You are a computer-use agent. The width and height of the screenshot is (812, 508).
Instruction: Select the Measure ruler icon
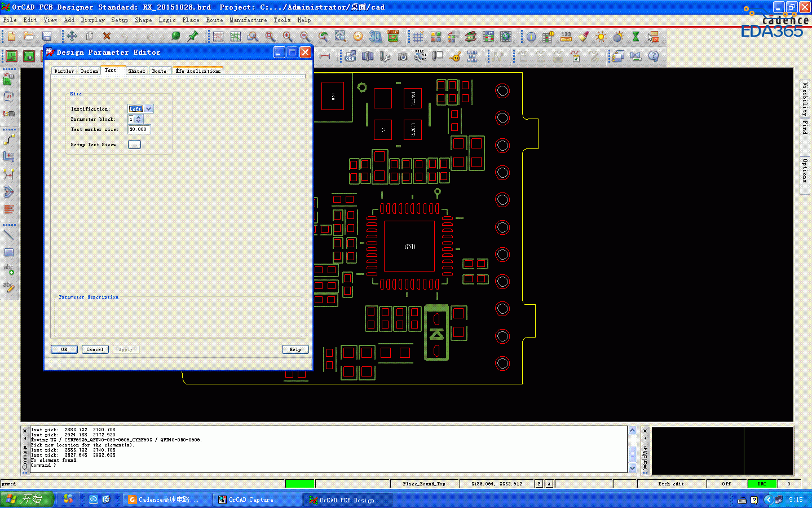pyautogui.click(x=566, y=37)
